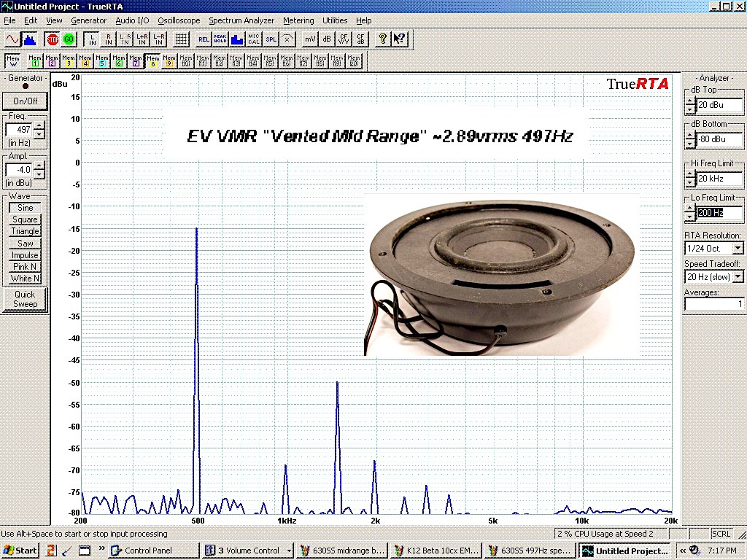Open the Spectrum Analyzer menu
Image resolution: width=747 pixels, height=560 pixels.
pyautogui.click(x=241, y=20)
